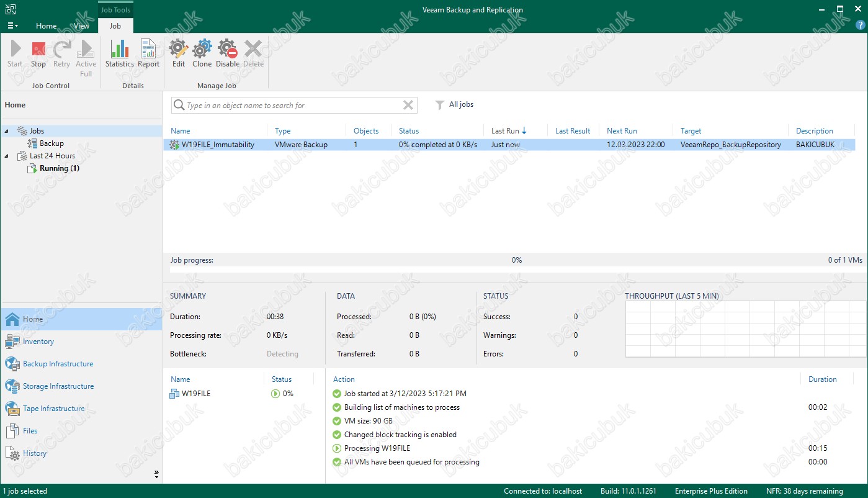Sort by Target column header
This screenshot has width=868, height=498.
pos(691,131)
